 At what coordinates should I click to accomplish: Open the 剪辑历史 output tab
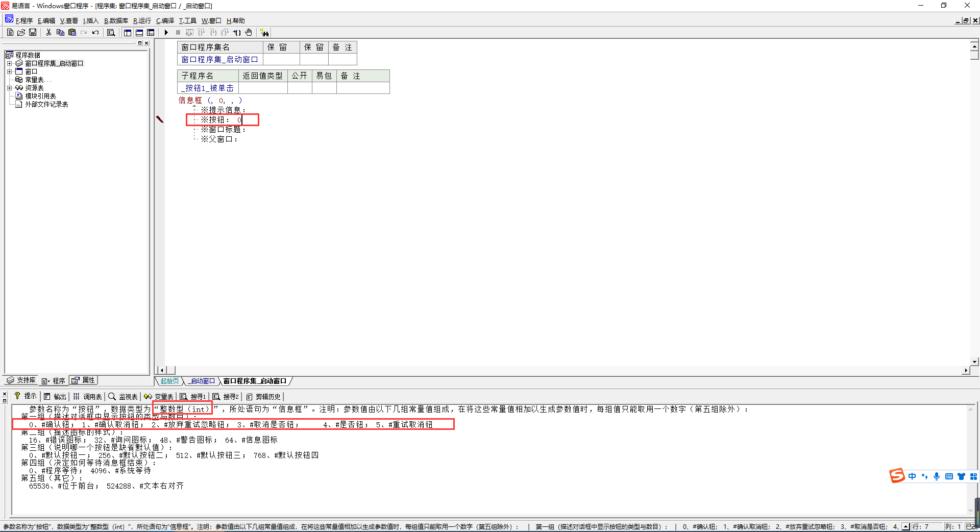[263, 396]
